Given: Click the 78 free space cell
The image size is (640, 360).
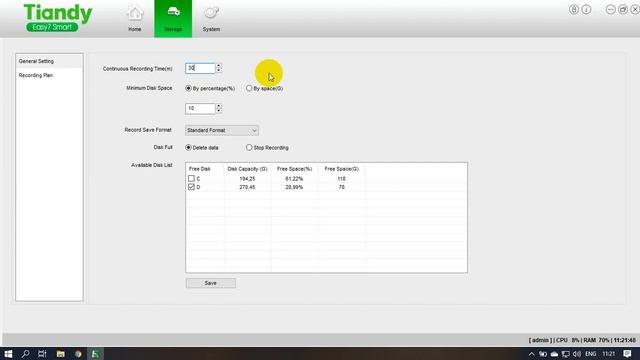Looking at the screenshot, I should 342,187.
